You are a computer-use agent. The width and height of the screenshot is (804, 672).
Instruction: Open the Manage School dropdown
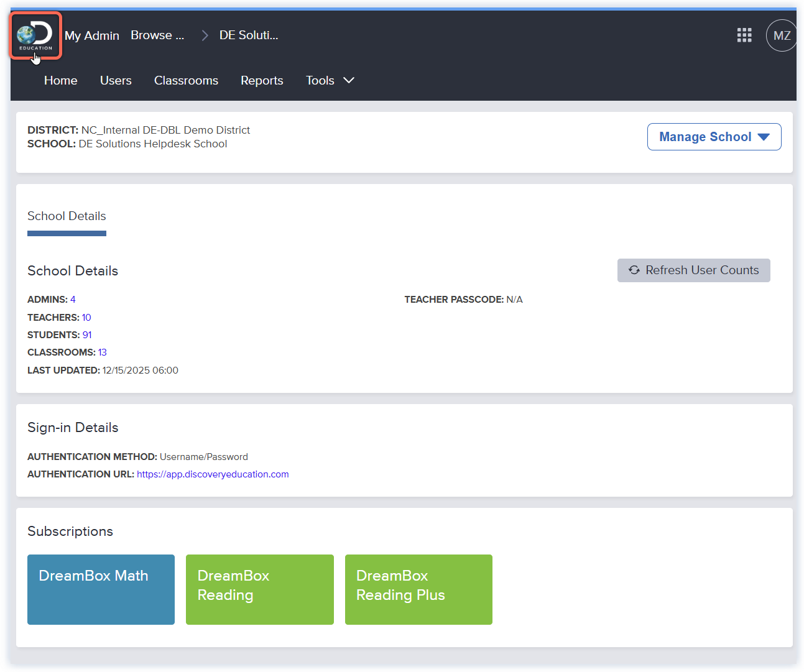click(714, 137)
